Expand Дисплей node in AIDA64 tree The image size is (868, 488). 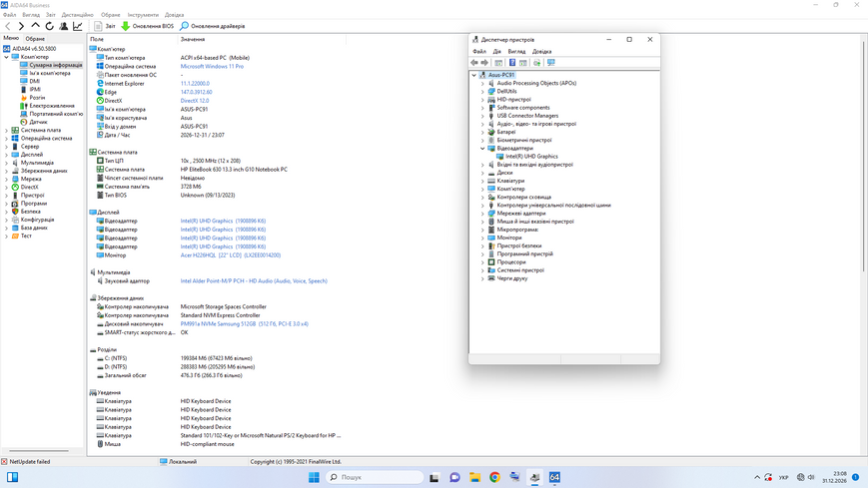pos(7,155)
